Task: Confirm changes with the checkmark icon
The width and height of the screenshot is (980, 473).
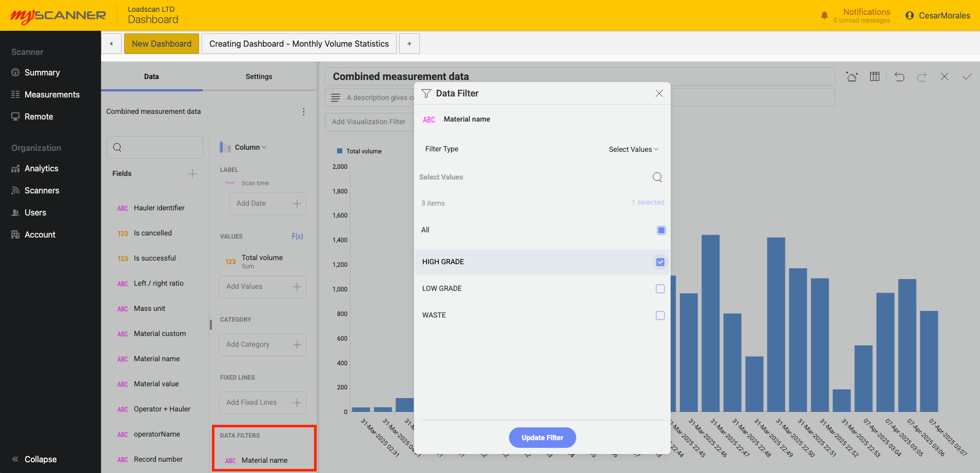Action: point(967,76)
